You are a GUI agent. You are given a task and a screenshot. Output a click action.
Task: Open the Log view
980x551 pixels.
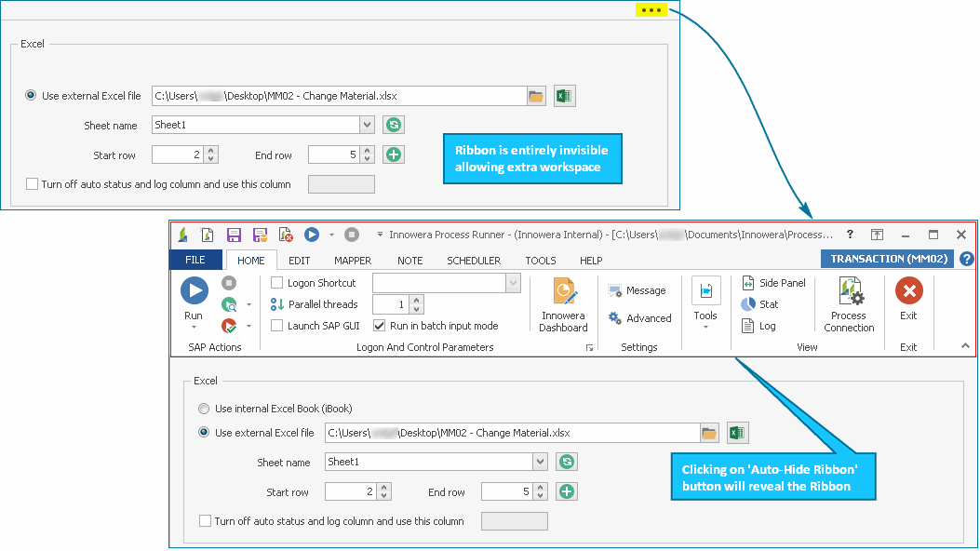(758, 324)
